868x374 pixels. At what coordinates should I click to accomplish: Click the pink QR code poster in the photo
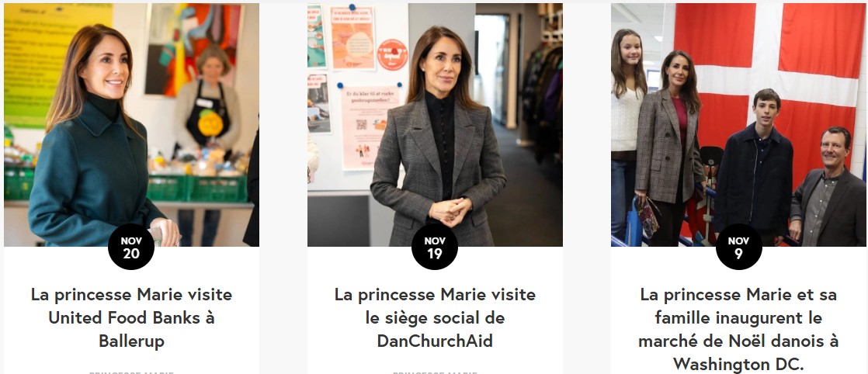pos(363,127)
